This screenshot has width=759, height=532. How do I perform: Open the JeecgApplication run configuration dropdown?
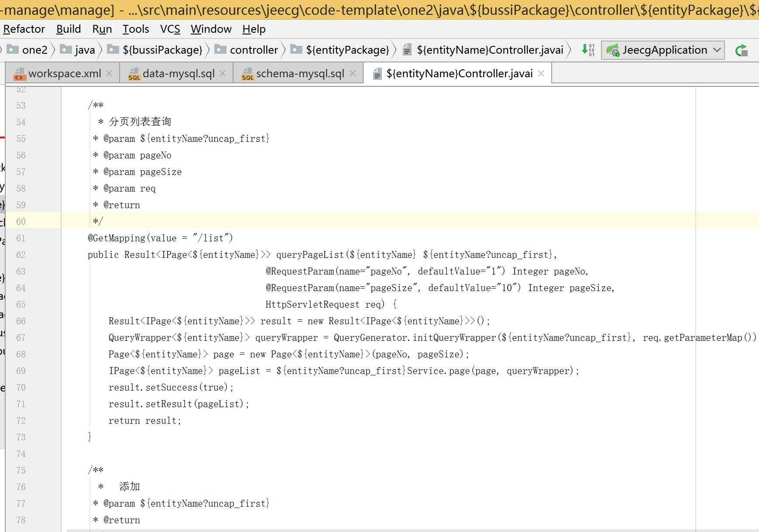coord(663,50)
